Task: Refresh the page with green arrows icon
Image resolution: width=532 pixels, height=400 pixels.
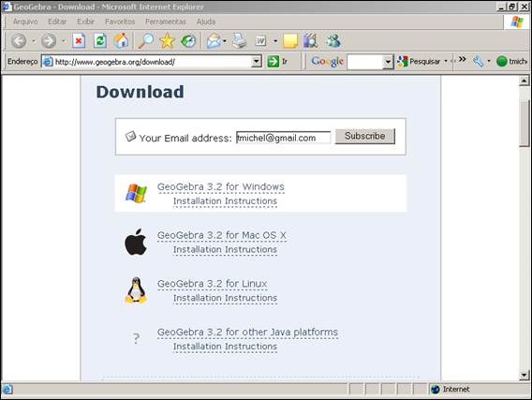Action: click(x=100, y=40)
